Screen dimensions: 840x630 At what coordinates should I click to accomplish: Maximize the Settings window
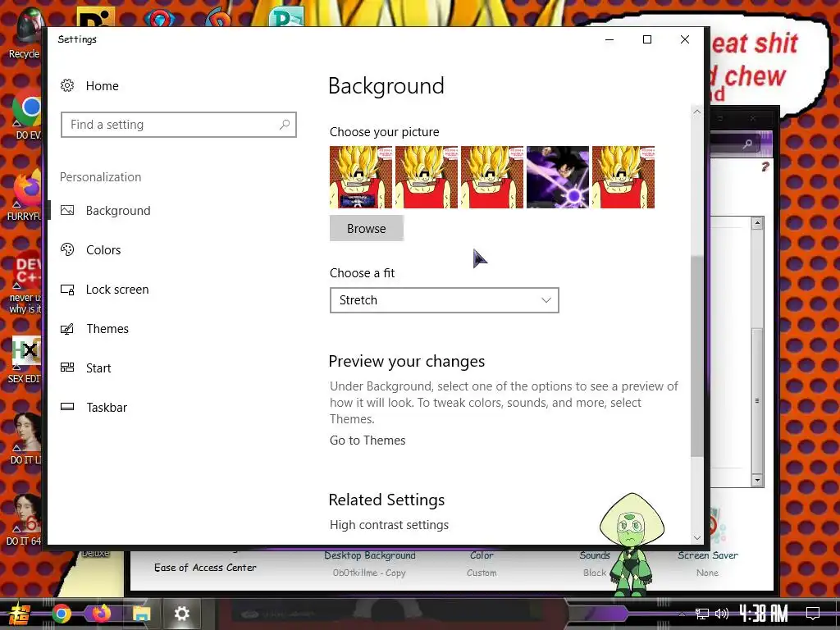pyautogui.click(x=647, y=39)
